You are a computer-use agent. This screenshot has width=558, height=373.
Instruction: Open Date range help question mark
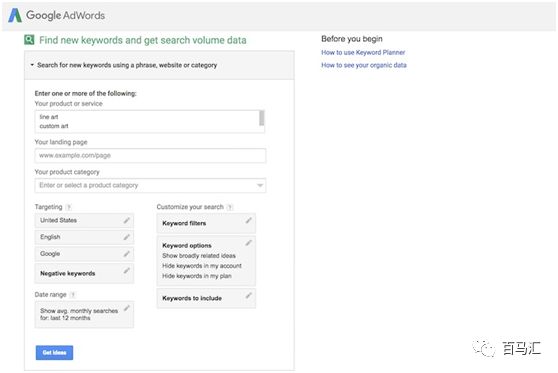73,295
